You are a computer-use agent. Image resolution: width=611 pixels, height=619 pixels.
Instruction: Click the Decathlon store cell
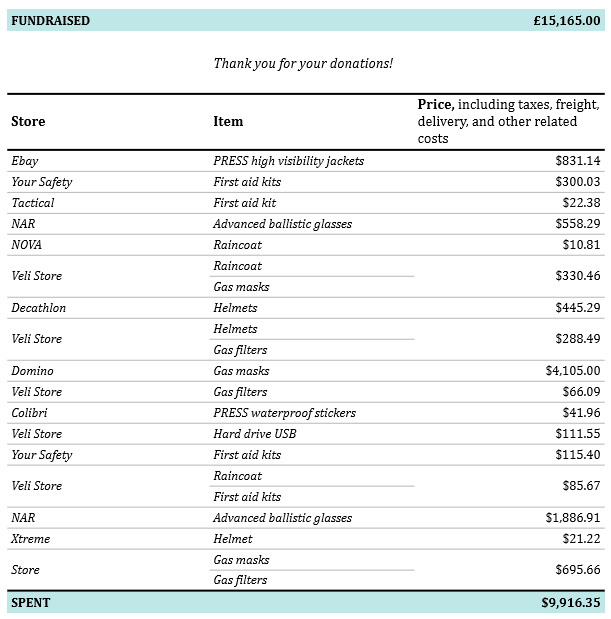coord(39,308)
